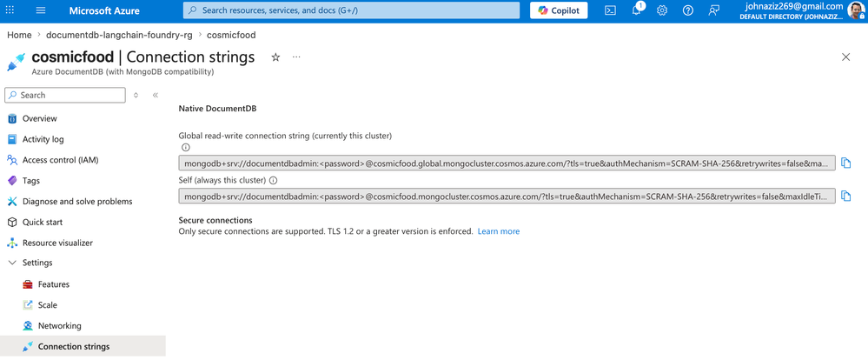
Task: Focus the sidebar Search field
Action: 65,96
